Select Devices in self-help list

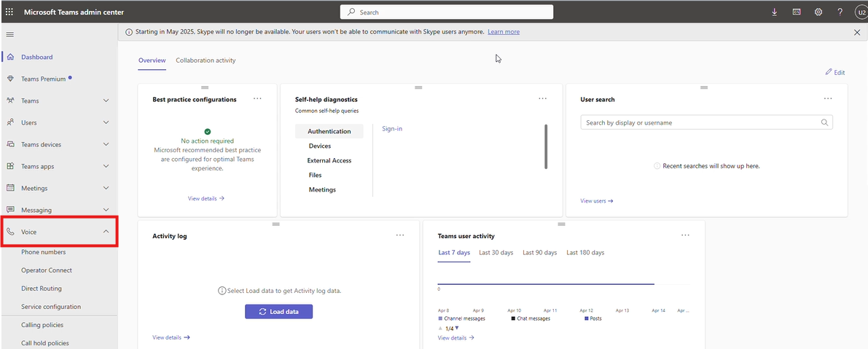pyautogui.click(x=320, y=146)
